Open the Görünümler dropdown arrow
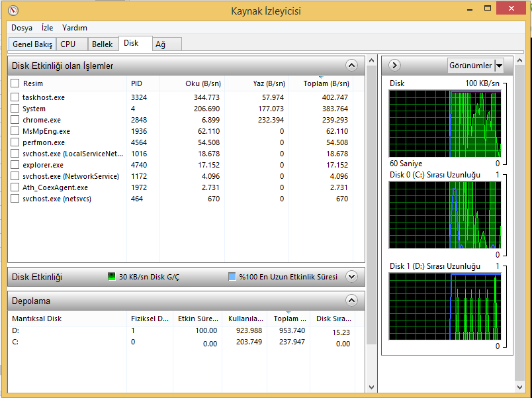 click(499, 66)
